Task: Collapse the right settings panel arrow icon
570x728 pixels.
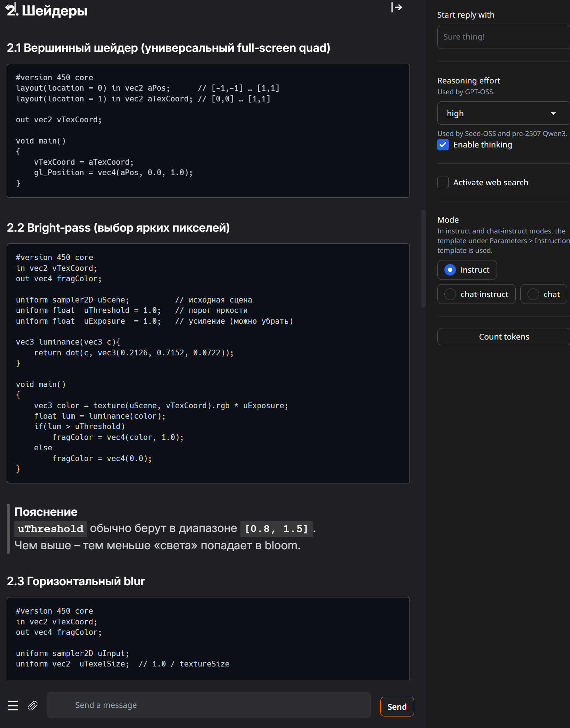Action: (397, 7)
